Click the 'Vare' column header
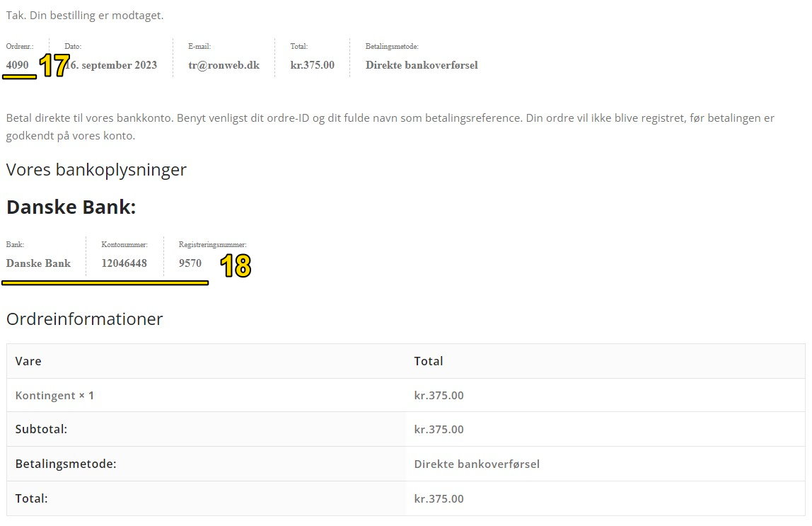The image size is (812, 526). tap(28, 361)
